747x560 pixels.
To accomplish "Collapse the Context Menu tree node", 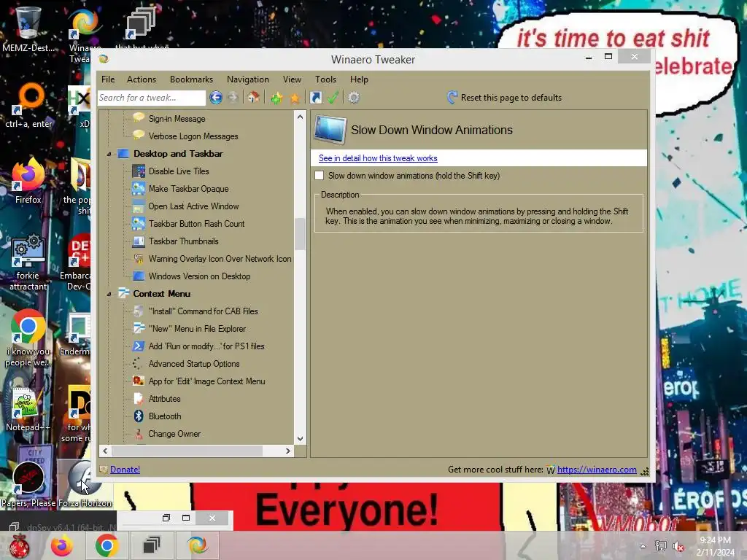I will [x=109, y=294].
